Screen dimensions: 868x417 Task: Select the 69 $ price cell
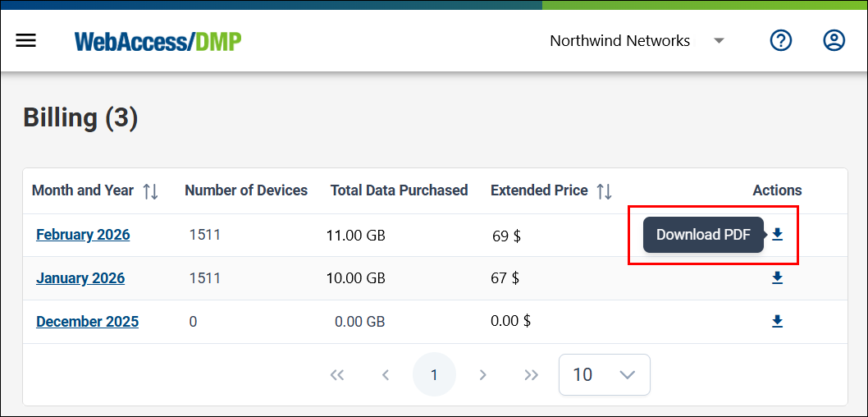click(506, 236)
